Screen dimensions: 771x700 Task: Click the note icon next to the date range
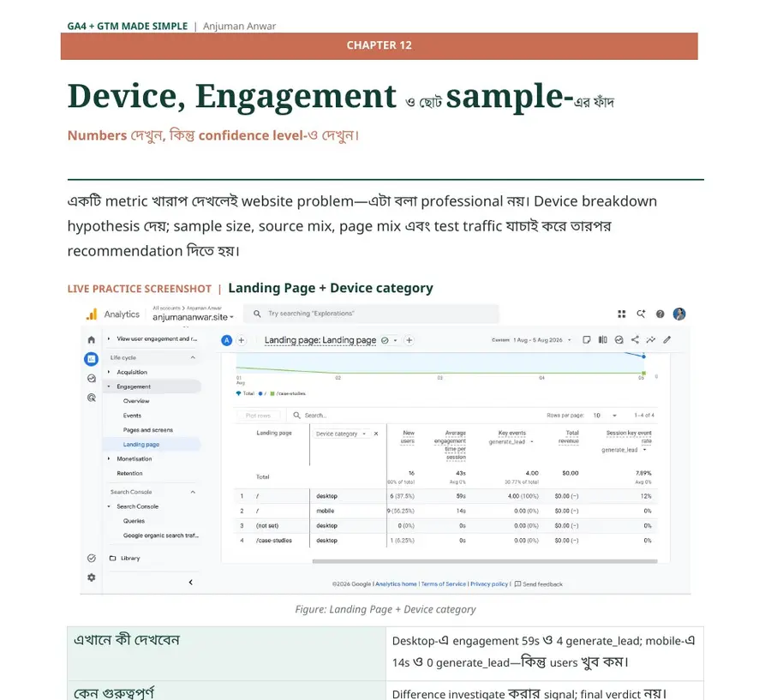(x=587, y=340)
